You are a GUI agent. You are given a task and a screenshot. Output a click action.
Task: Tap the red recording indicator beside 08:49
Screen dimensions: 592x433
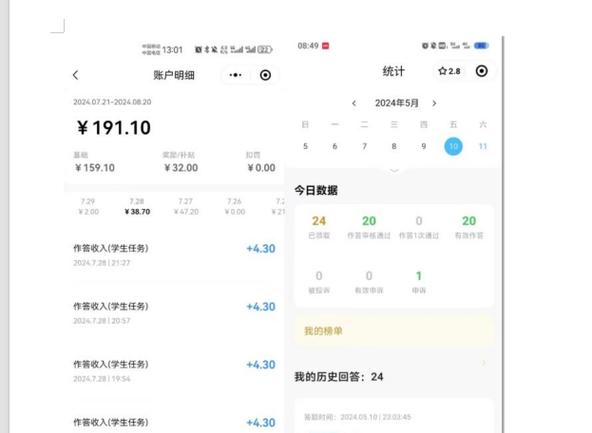point(325,46)
